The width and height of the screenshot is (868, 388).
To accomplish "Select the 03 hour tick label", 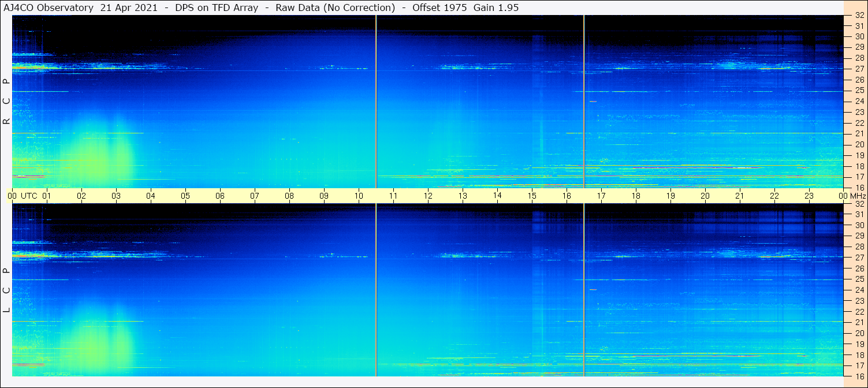I will (x=116, y=196).
